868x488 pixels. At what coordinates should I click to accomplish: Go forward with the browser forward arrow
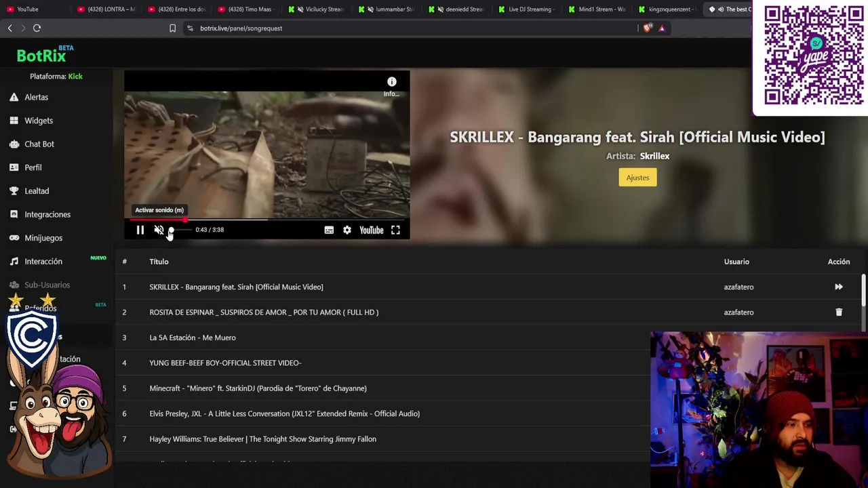pos(22,28)
